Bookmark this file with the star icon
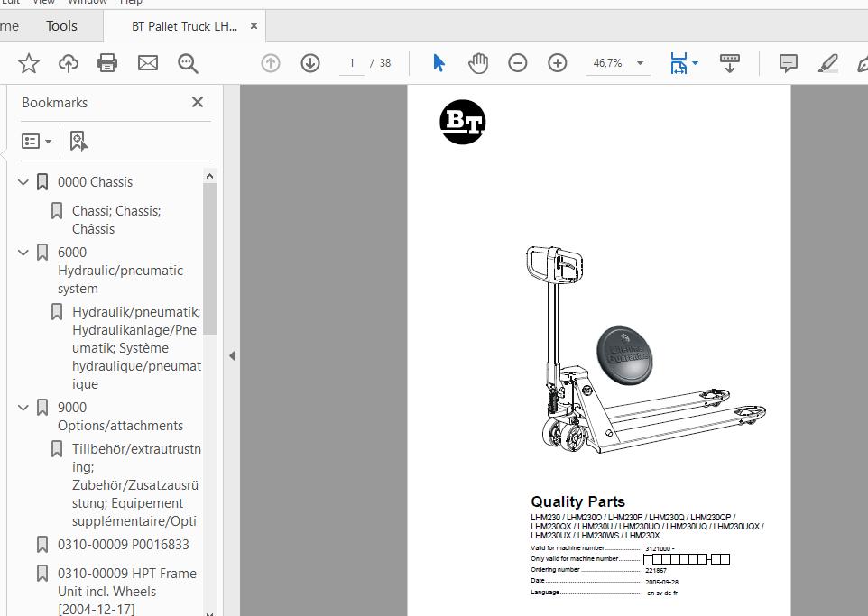Image resolution: width=868 pixels, height=616 pixels. click(28, 63)
